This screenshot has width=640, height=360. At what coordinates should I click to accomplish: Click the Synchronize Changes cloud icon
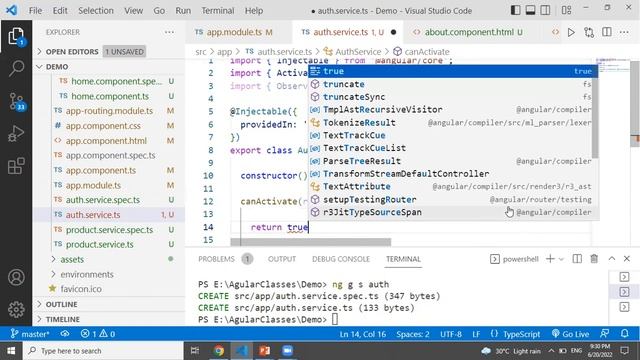[x=65, y=334]
